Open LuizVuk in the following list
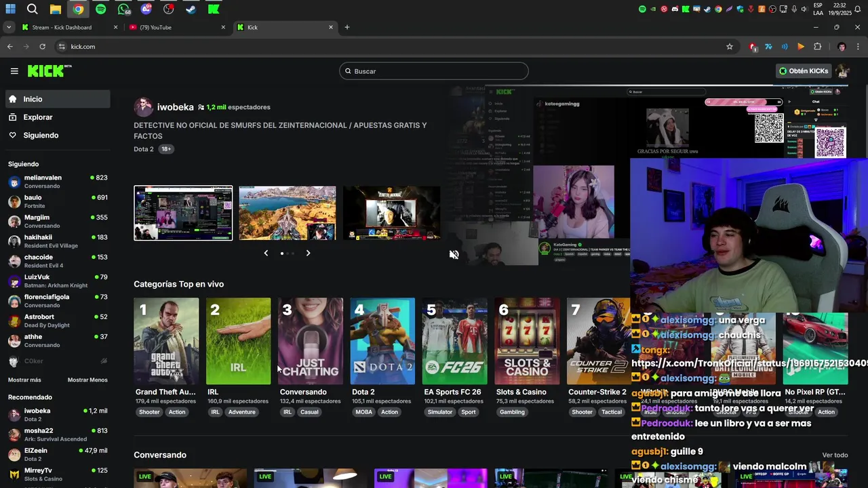 [58, 281]
